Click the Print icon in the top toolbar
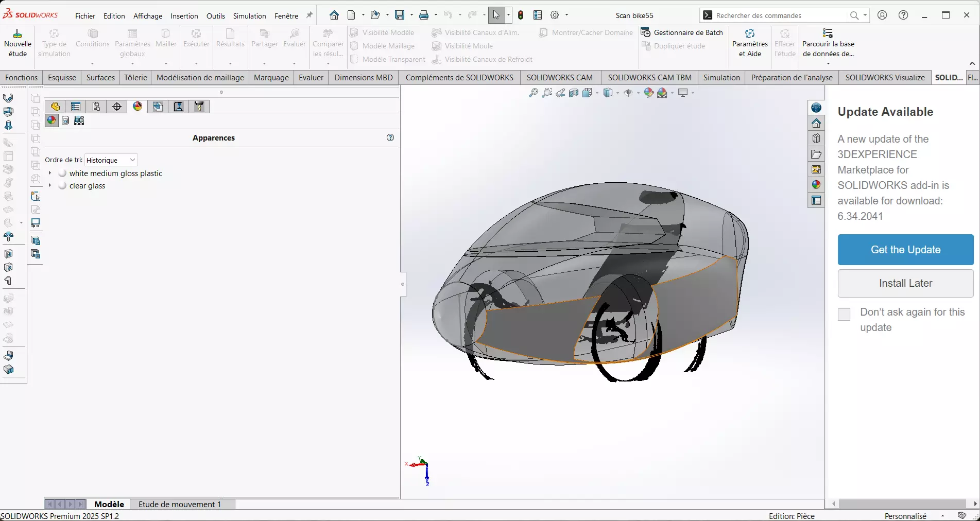The image size is (980, 521). coord(424,15)
